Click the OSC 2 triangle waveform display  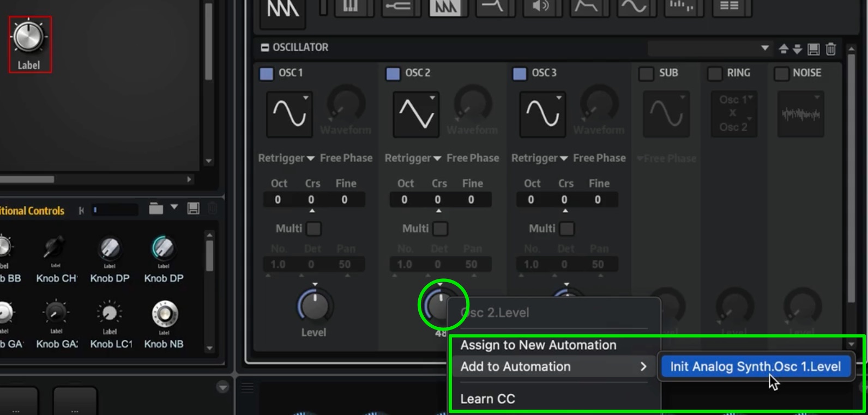(x=416, y=114)
